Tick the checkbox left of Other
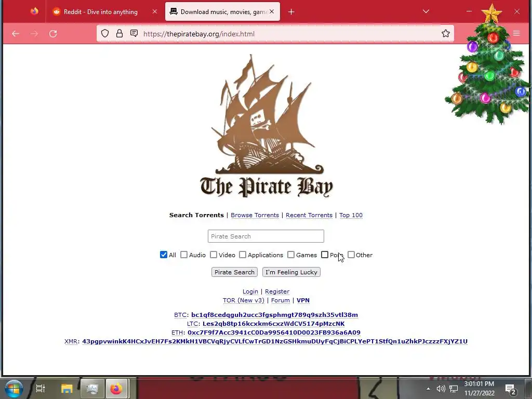Viewport: 532px width, 399px height. [325, 255]
